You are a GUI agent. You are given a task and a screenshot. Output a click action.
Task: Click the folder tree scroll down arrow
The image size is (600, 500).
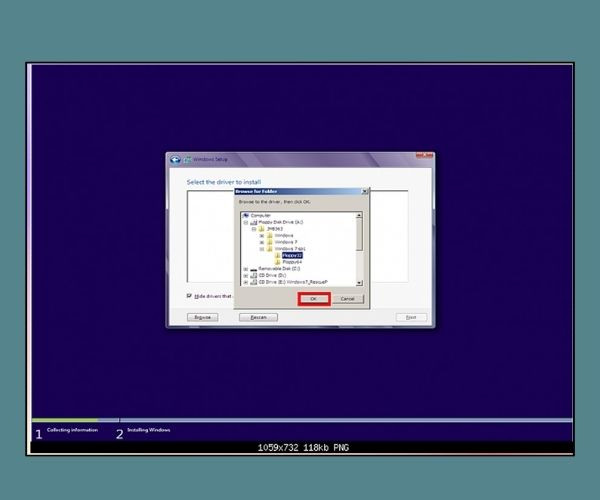point(359,283)
